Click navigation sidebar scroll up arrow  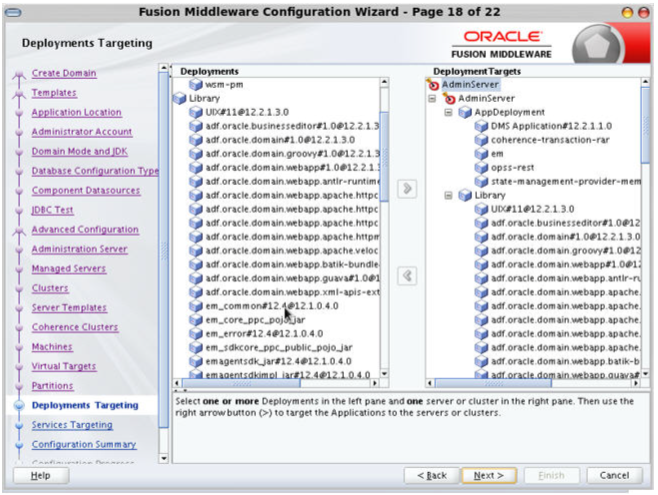(164, 68)
